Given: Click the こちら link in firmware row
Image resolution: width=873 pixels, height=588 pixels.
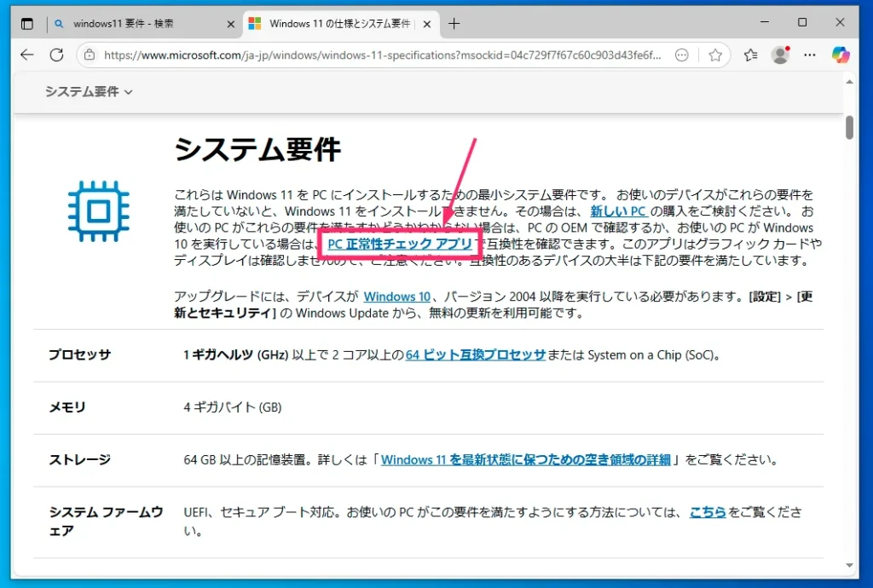Looking at the screenshot, I should tap(708, 512).
